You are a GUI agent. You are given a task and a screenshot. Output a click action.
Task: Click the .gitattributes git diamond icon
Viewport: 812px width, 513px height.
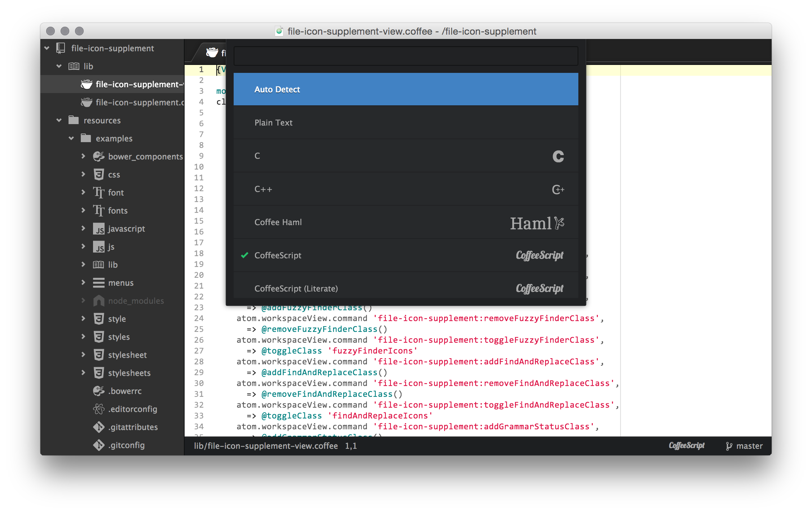[98, 427]
